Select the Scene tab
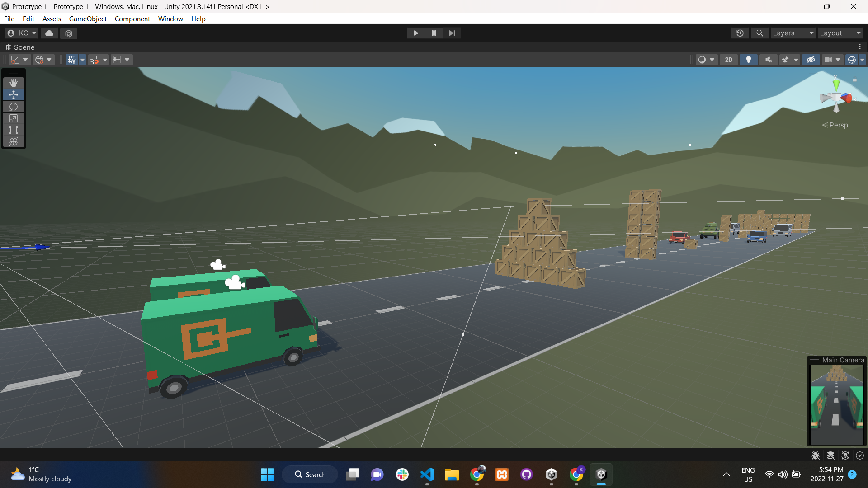Screen dimensions: 868x488 pos(20,47)
